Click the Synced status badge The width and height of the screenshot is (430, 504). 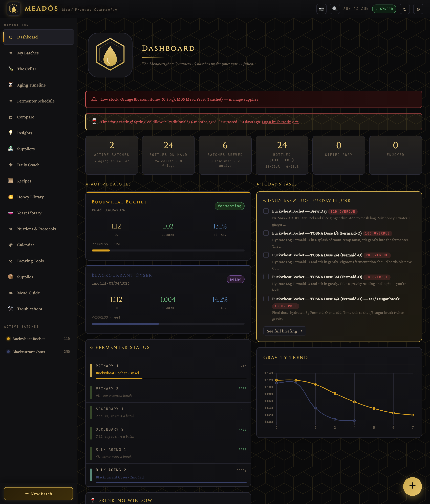click(x=384, y=9)
